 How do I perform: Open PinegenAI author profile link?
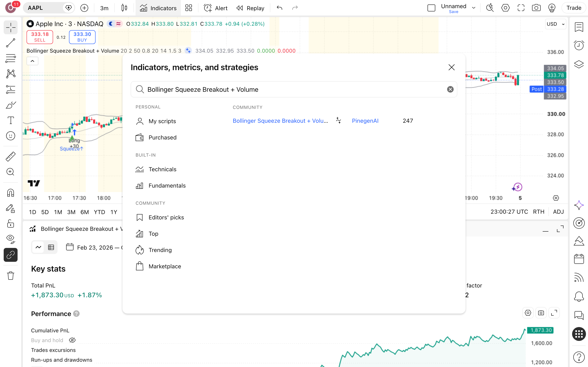(365, 121)
